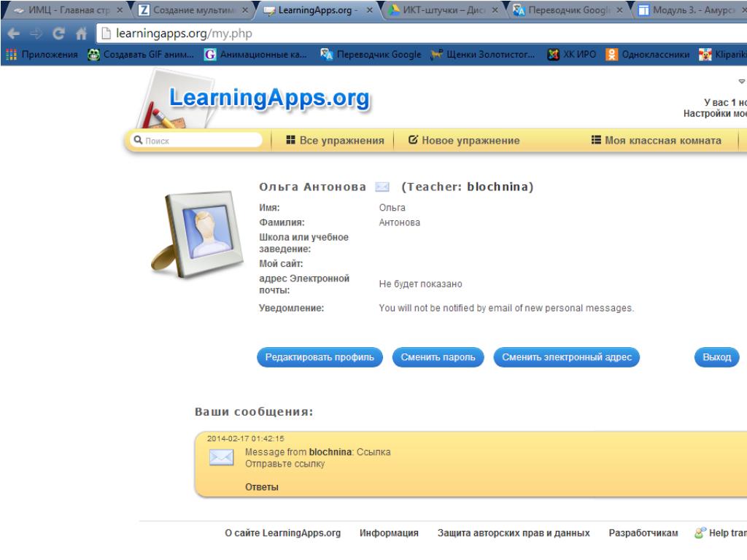The height and width of the screenshot is (560, 747).
Task: Open Моя классная комната menu
Action: (x=657, y=141)
